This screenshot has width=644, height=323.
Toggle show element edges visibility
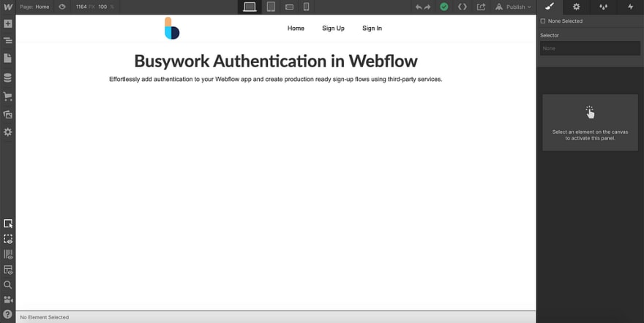[8, 239]
